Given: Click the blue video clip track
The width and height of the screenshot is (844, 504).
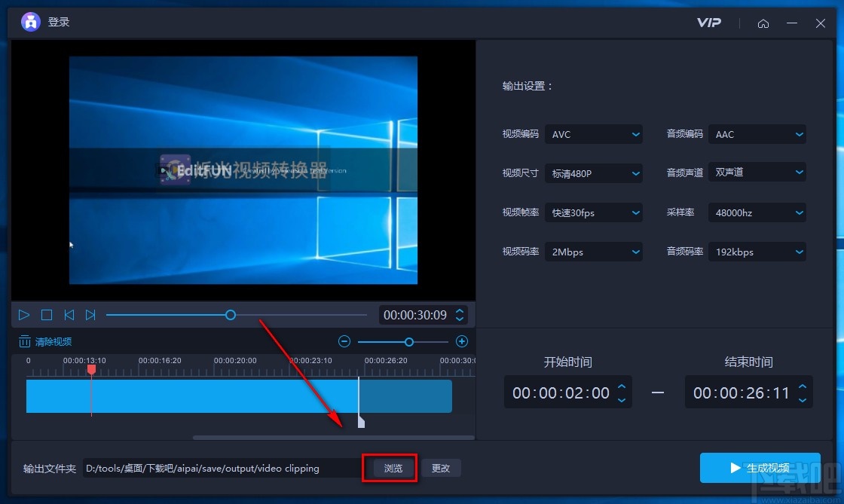Looking at the screenshot, I should tap(239, 396).
